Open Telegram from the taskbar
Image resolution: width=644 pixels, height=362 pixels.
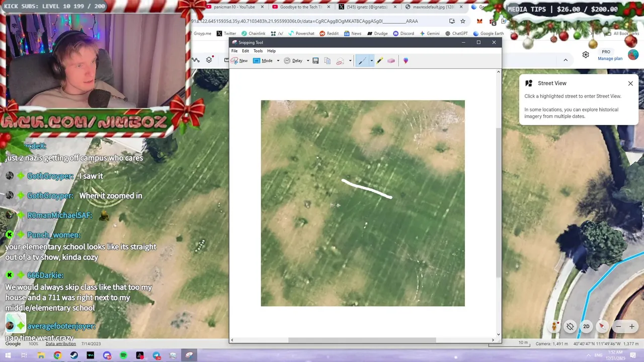click(x=156, y=355)
